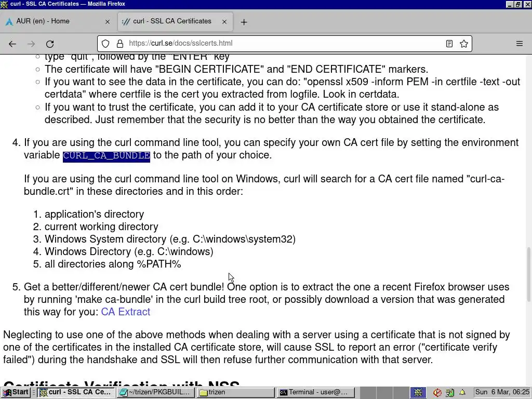
Task: Click text "current working directory"
Action: pos(101,227)
